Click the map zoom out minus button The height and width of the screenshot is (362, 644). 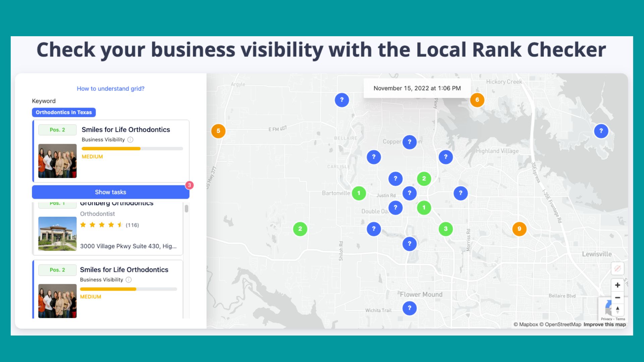click(x=617, y=297)
